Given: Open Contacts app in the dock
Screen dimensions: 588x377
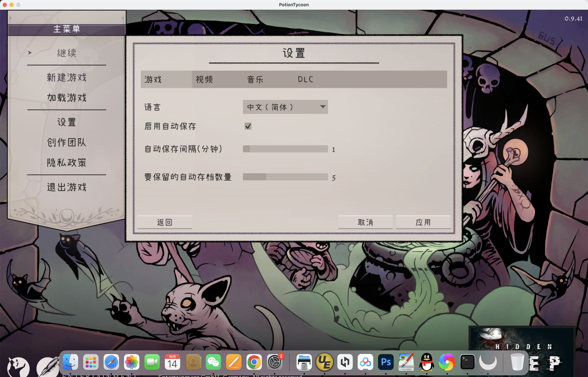Looking at the screenshot, I should [x=193, y=362].
